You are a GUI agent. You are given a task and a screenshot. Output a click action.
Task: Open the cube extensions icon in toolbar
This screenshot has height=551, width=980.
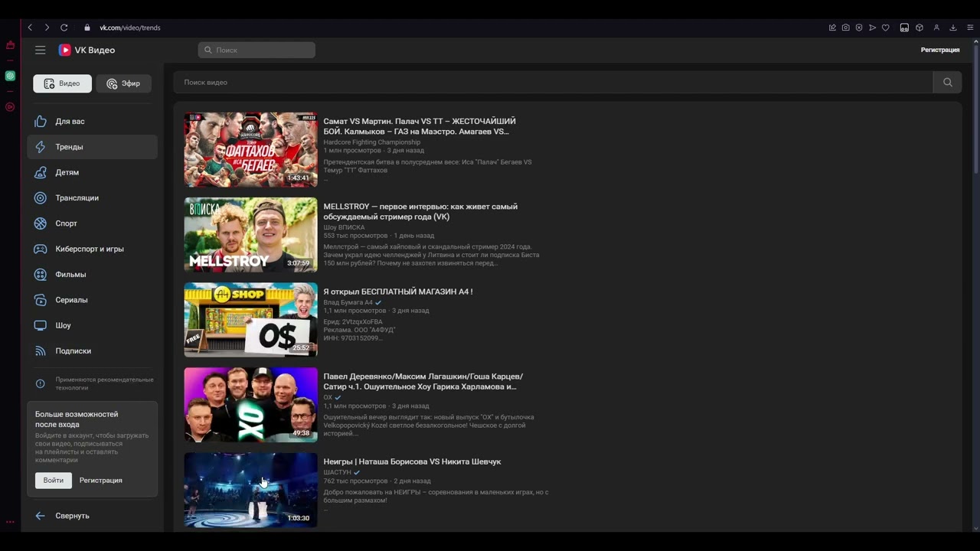(x=920, y=28)
